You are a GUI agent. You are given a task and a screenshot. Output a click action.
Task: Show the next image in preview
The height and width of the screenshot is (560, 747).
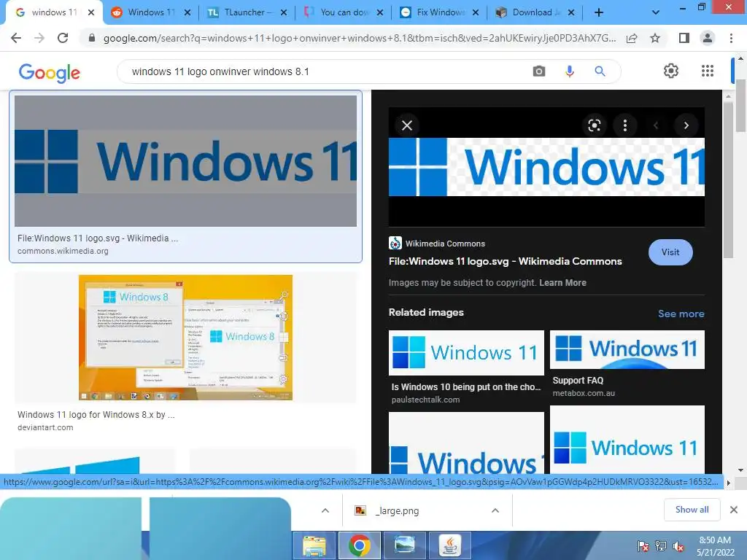point(686,125)
